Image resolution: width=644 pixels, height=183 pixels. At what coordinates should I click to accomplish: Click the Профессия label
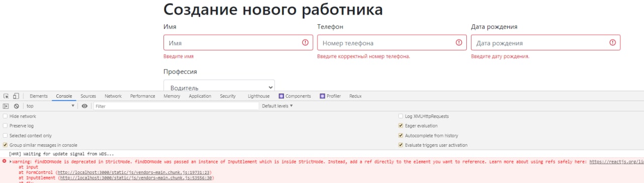[180, 72]
